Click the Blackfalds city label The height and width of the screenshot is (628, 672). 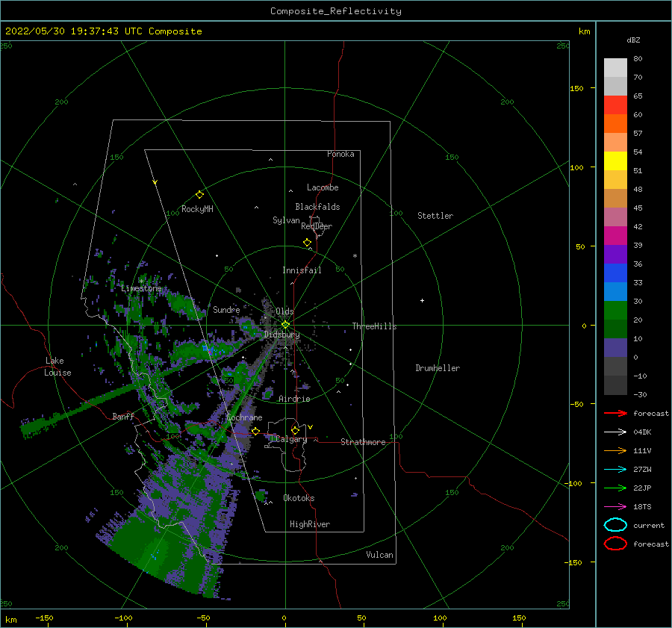317,207
